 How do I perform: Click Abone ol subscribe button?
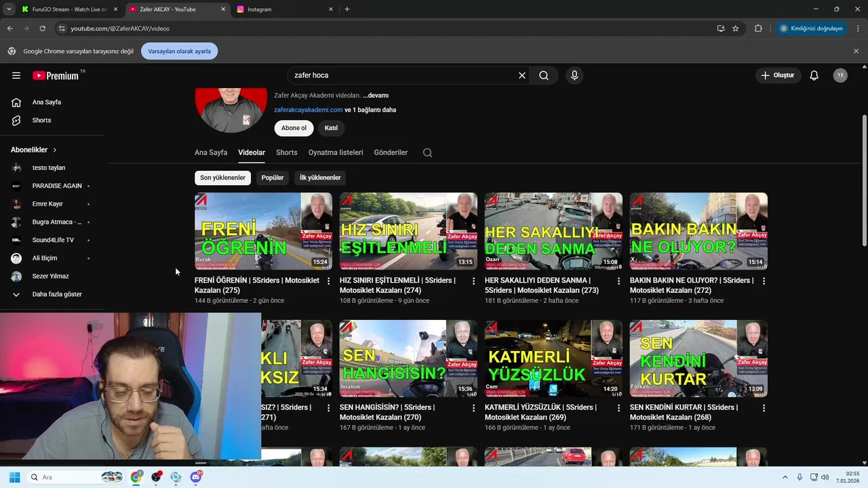[294, 128]
